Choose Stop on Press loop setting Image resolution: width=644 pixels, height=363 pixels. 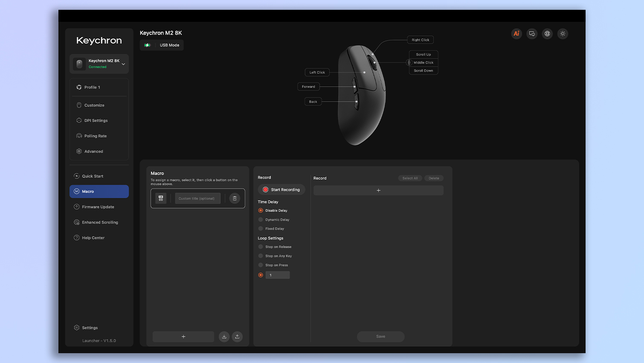[261, 265]
